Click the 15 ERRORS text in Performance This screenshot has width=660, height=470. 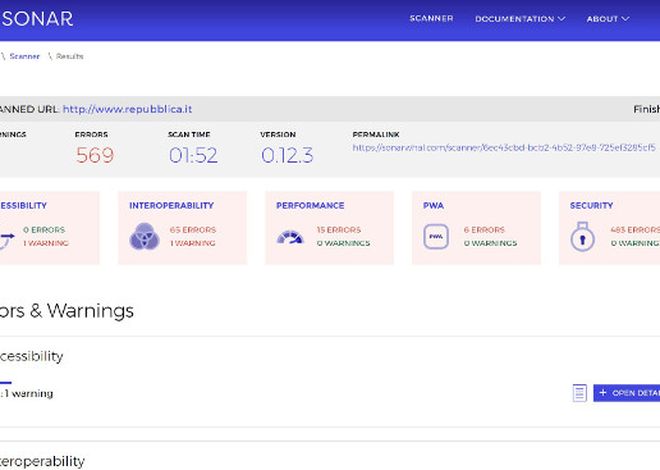[x=339, y=230]
